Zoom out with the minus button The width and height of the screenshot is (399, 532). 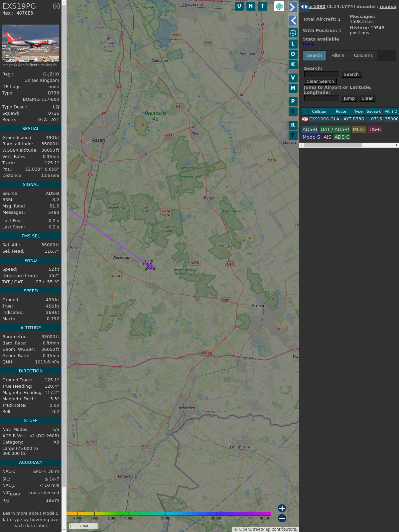(282, 518)
